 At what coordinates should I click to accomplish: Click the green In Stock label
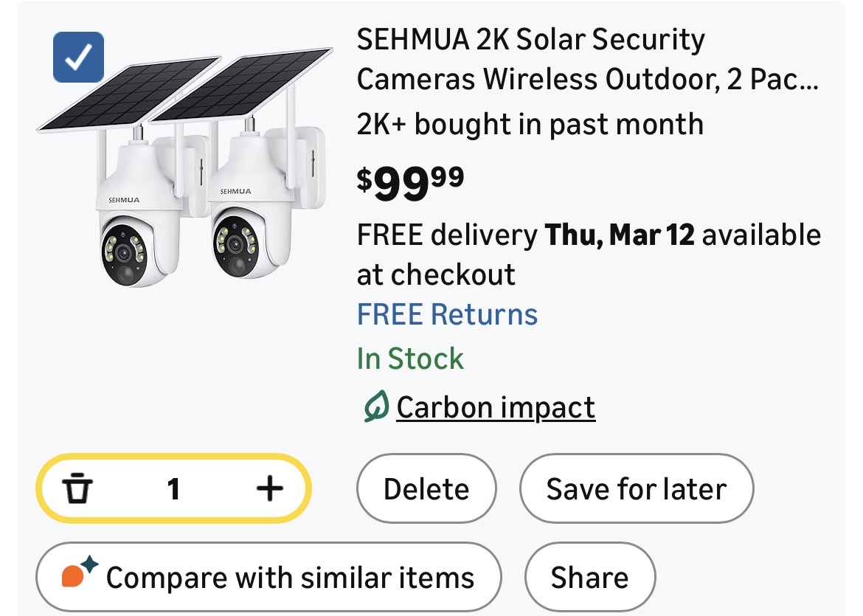coord(410,359)
